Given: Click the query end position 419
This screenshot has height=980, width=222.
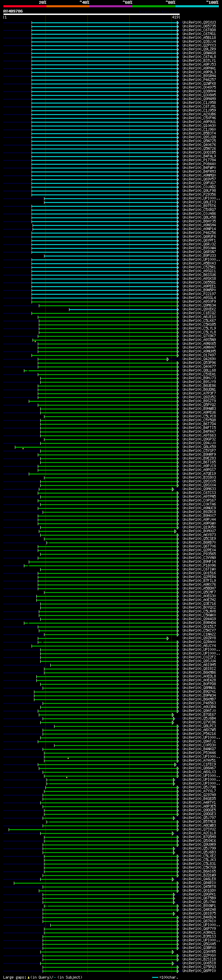Looking at the screenshot, I should [x=175, y=17].
